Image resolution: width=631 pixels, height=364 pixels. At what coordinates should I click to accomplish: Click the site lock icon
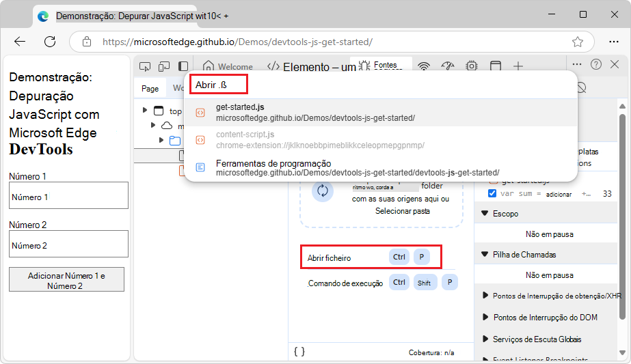point(87,42)
